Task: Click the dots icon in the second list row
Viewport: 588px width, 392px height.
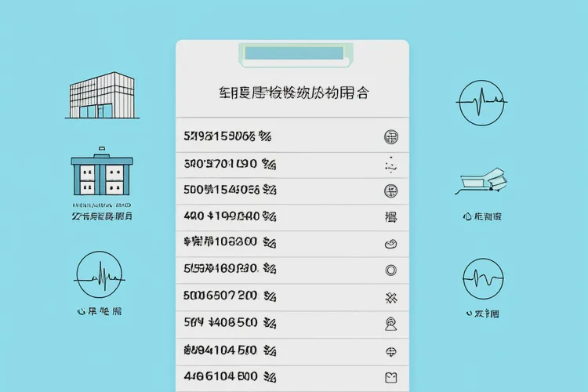Action: click(x=390, y=164)
